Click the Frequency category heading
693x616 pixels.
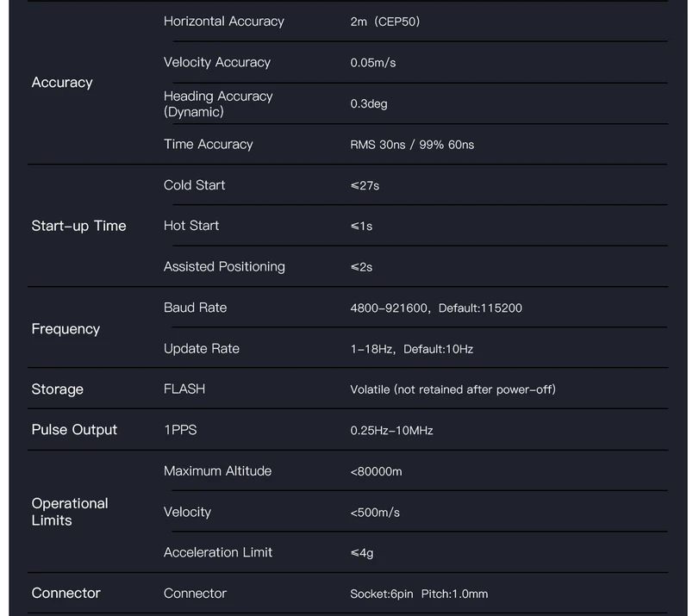pos(66,329)
